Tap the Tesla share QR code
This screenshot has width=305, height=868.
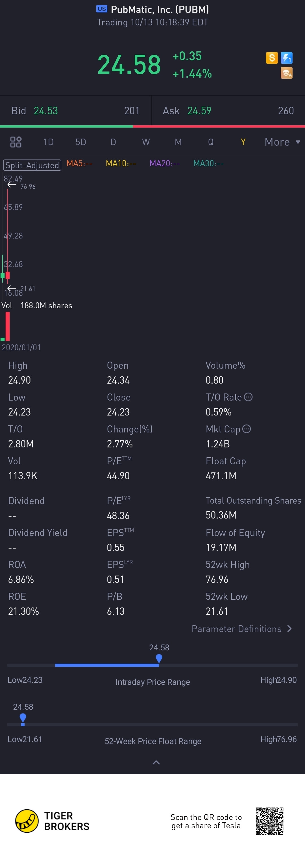(x=269, y=821)
